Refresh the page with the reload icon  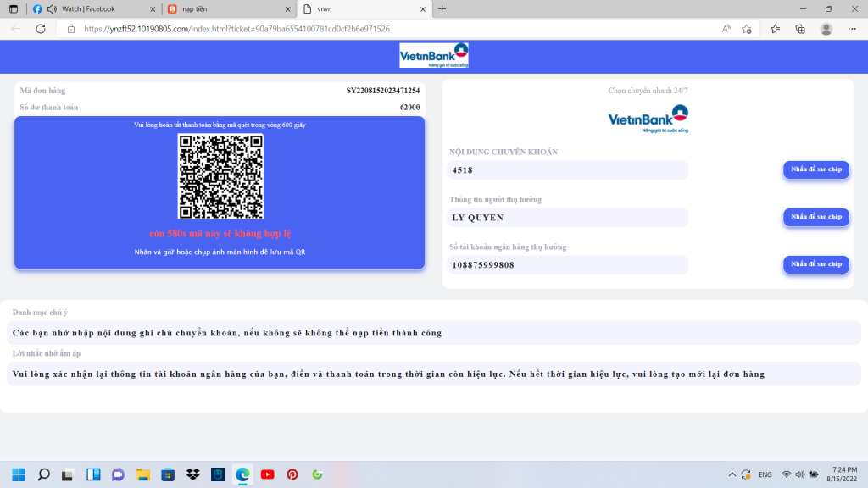click(x=40, y=28)
